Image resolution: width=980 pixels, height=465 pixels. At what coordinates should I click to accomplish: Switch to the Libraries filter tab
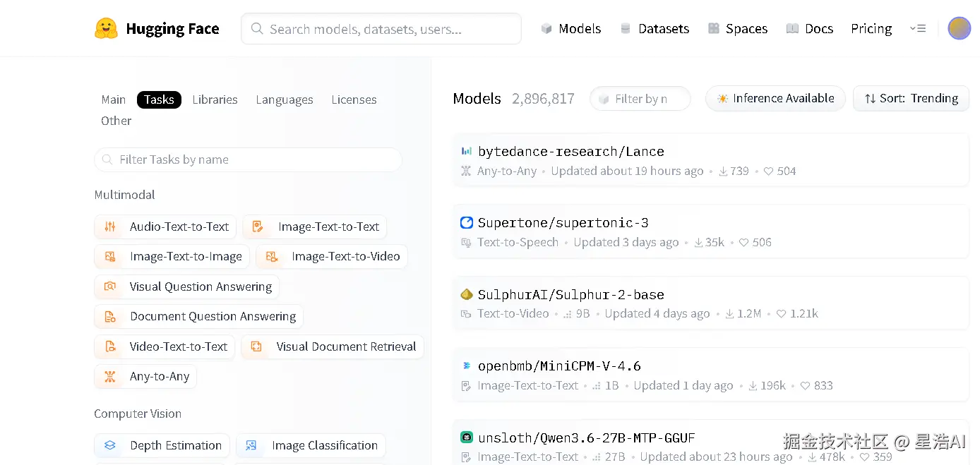point(215,99)
